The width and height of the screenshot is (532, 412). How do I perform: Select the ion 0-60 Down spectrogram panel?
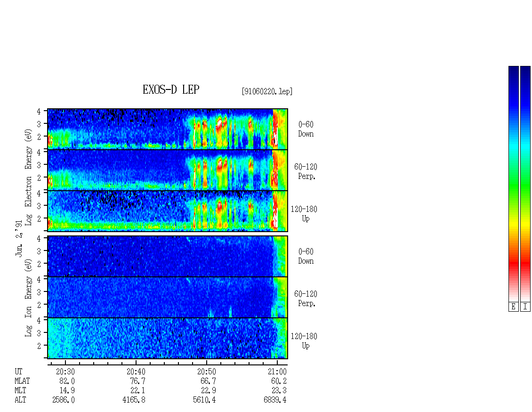pos(168,256)
